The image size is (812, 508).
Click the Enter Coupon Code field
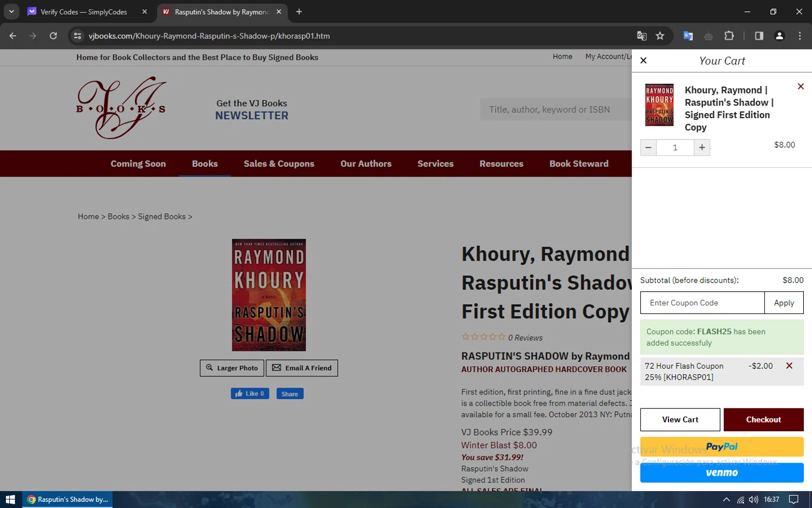(702, 303)
